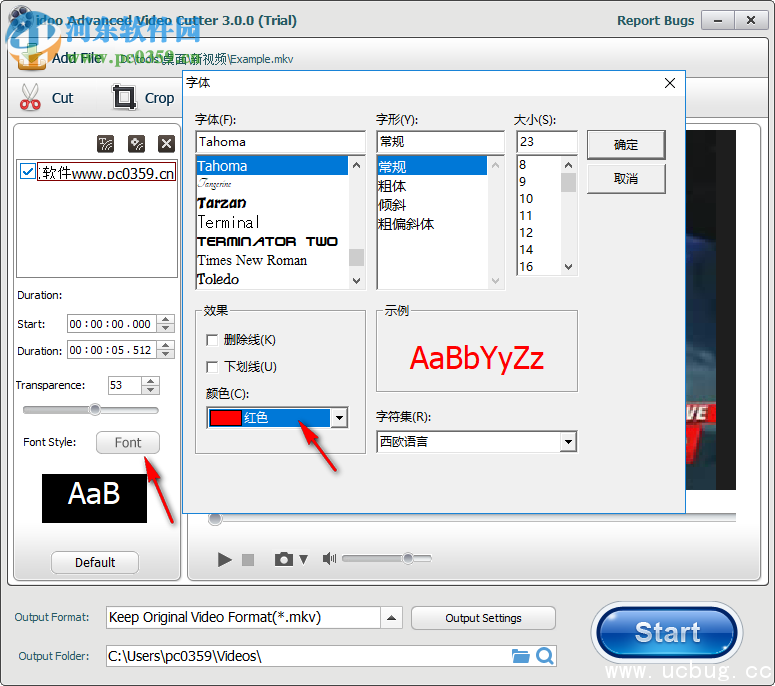Screen dimensions: 775x686
Task: Click the 字形 style input field
Action: pos(440,142)
